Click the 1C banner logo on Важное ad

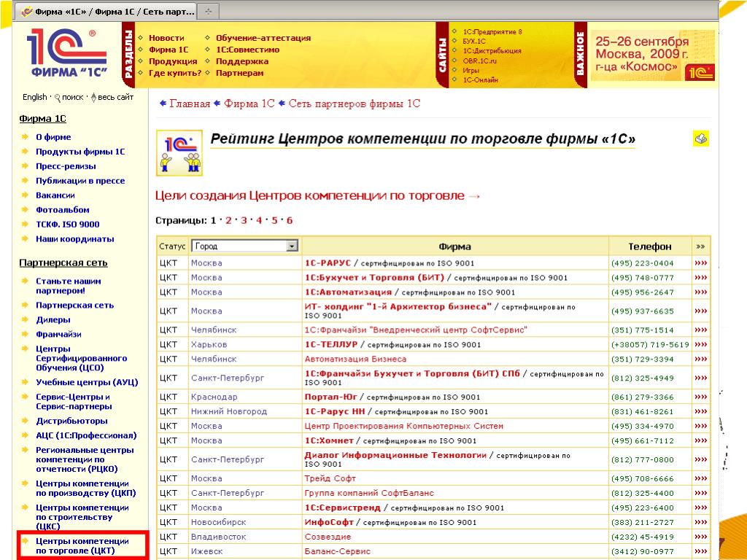[x=700, y=73]
